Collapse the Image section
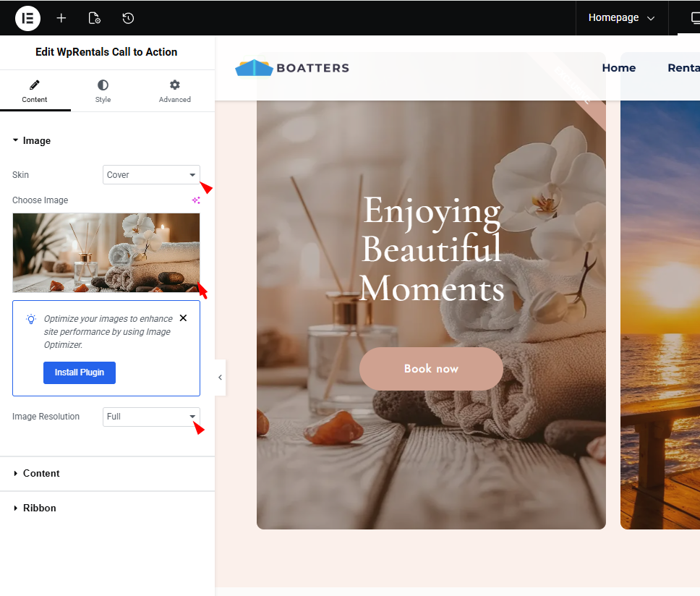 coord(36,141)
